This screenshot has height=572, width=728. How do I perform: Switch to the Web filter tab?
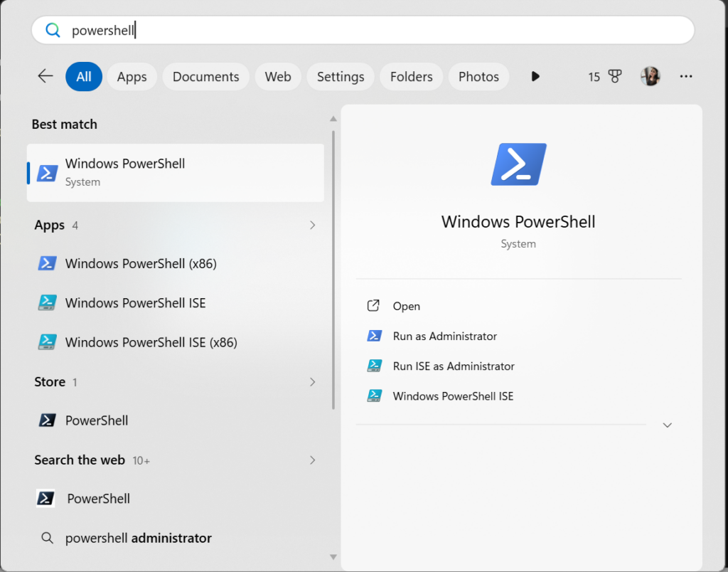coord(278,76)
